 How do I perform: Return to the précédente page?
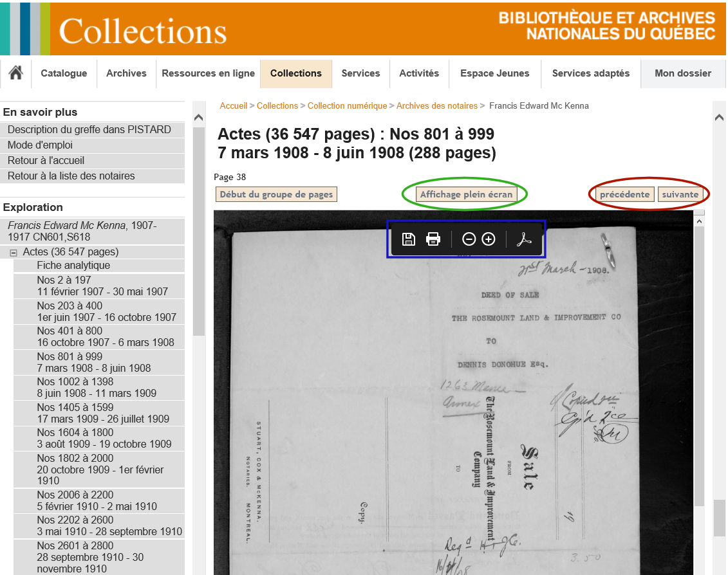[x=624, y=194]
